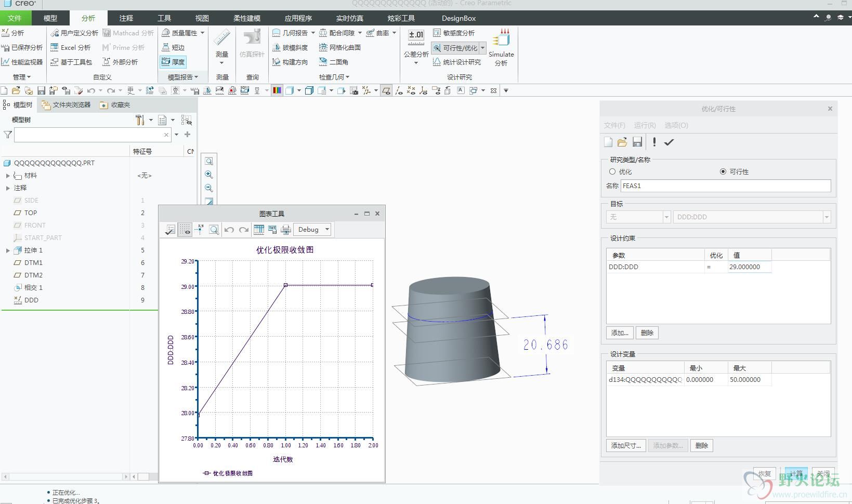Open Excel 分析 tool

tap(70, 47)
